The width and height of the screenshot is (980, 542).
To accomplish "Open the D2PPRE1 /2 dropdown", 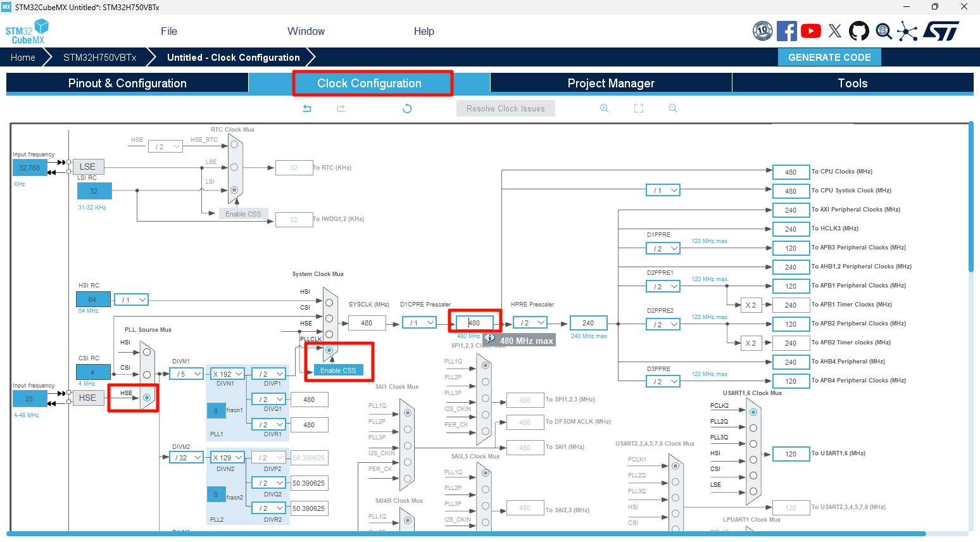I will click(663, 286).
